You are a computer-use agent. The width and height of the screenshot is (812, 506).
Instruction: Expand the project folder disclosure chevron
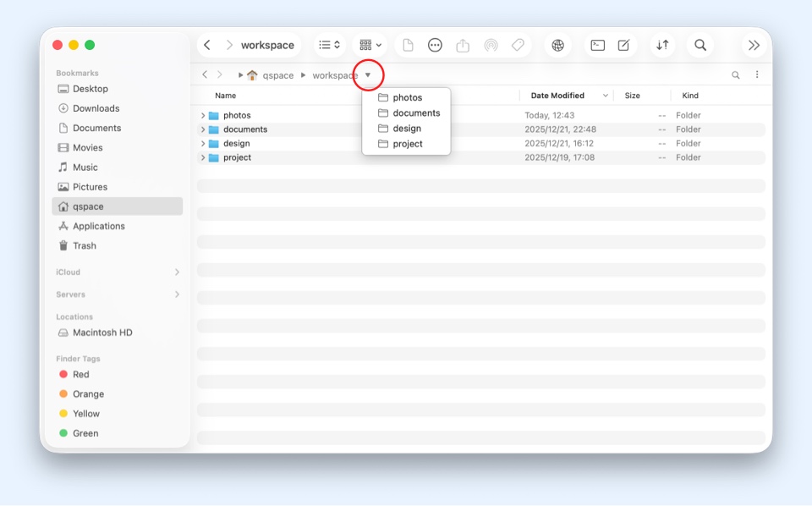203,157
